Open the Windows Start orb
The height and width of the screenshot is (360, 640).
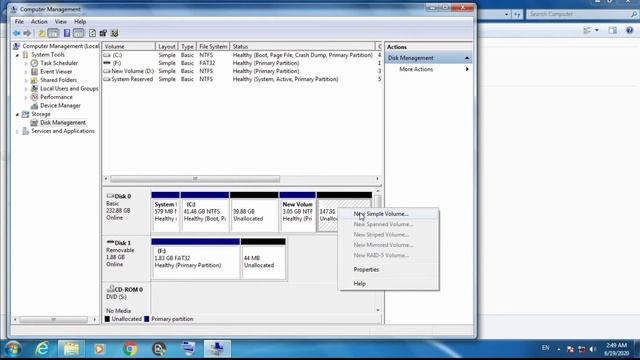pos(13,349)
